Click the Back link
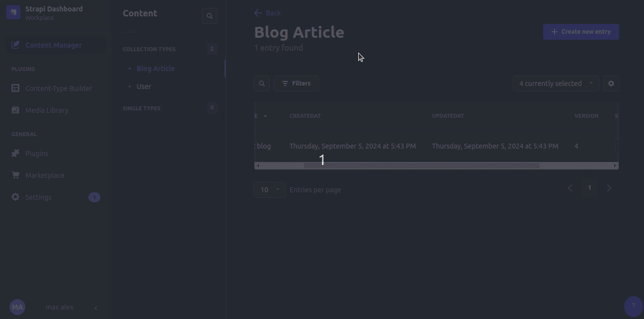This screenshot has height=319, width=644. [x=267, y=13]
